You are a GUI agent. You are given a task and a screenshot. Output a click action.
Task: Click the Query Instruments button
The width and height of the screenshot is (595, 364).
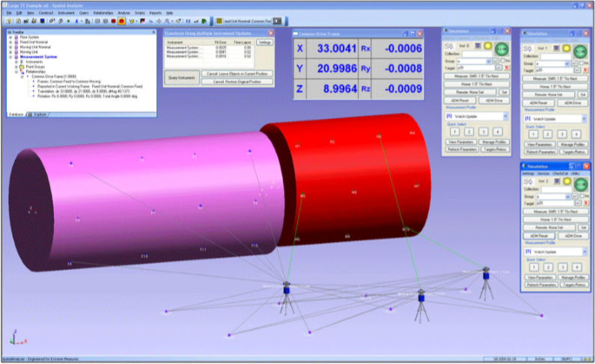coord(181,77)
